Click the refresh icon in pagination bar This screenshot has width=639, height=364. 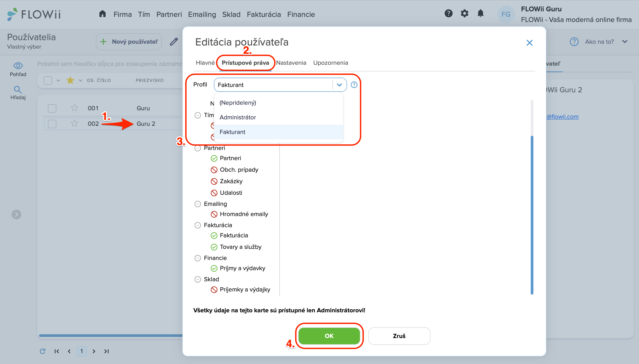click(43, 351)
